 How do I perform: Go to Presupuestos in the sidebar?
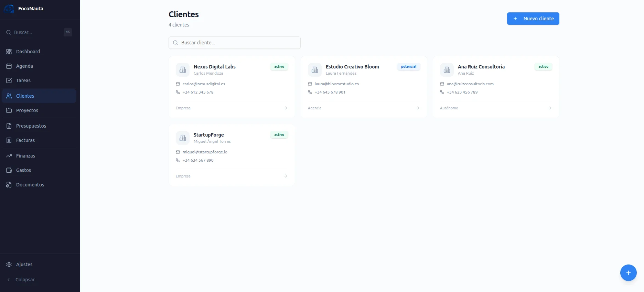31,126
